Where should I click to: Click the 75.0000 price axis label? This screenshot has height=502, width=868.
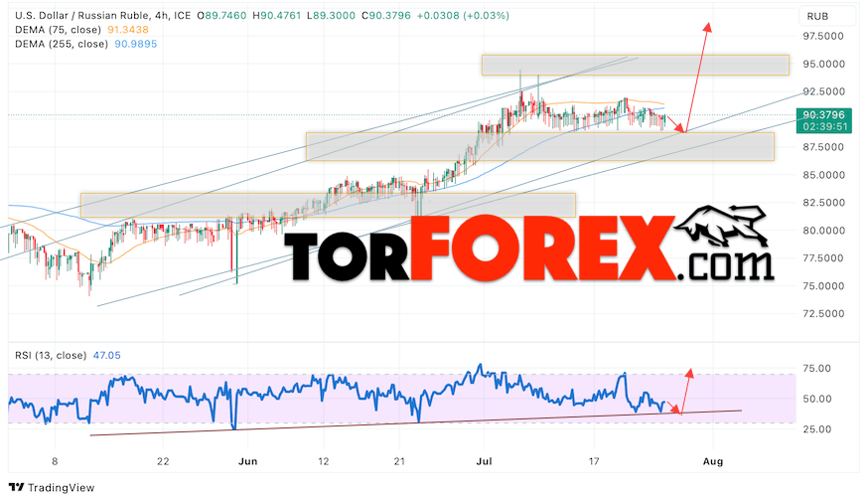click(823, 286)
